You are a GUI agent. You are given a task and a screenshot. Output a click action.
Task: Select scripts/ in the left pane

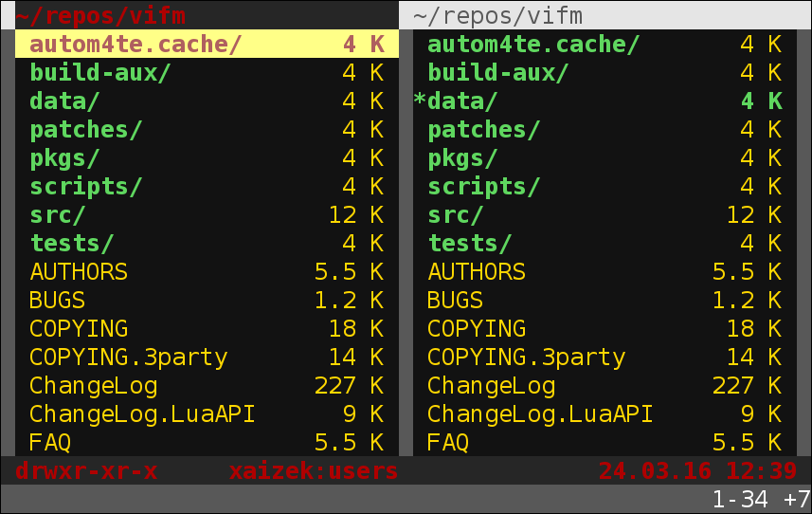pos(208,187)
